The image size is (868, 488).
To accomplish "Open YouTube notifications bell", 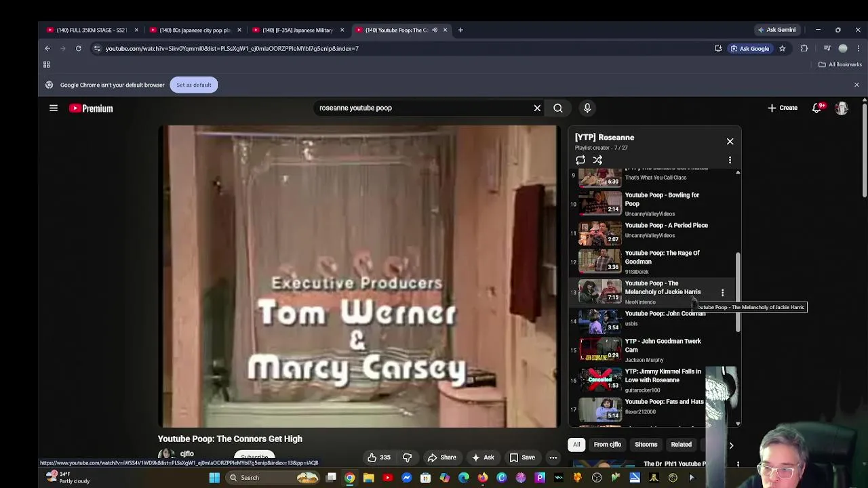I will [x=818, y=108].
